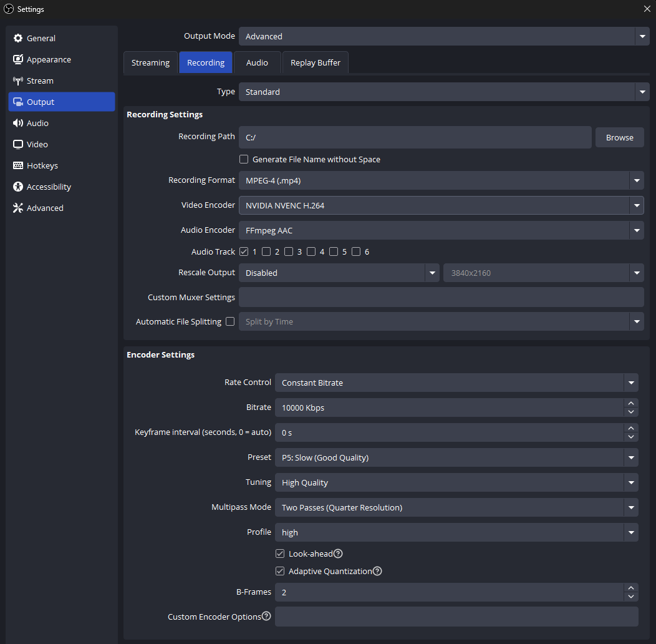Enable audio track 5 checkbox
Image resolution: width=656 pixels, height=644 pixels.
click(x=334, y=251)
